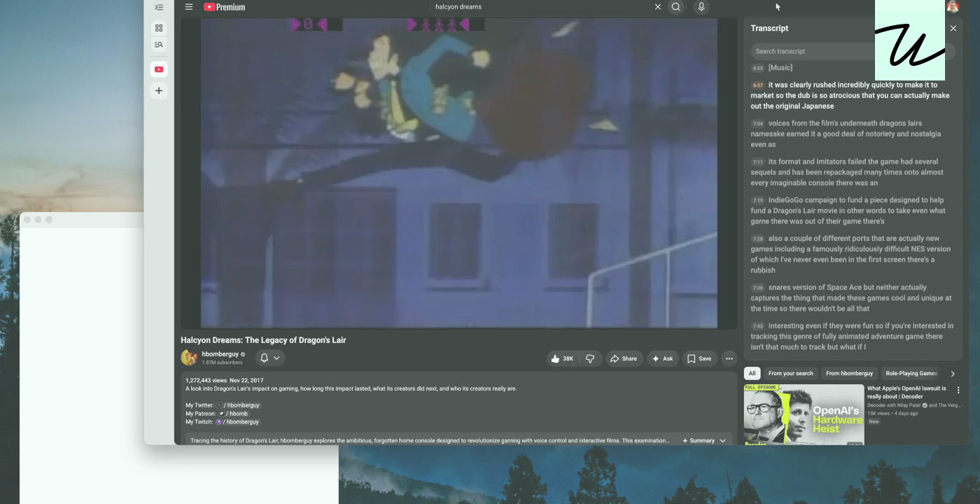Viewport: 980px width, 504px height.
Task: Save the video to a playlist
Action: pyautogui.click(x=700, y=358)
